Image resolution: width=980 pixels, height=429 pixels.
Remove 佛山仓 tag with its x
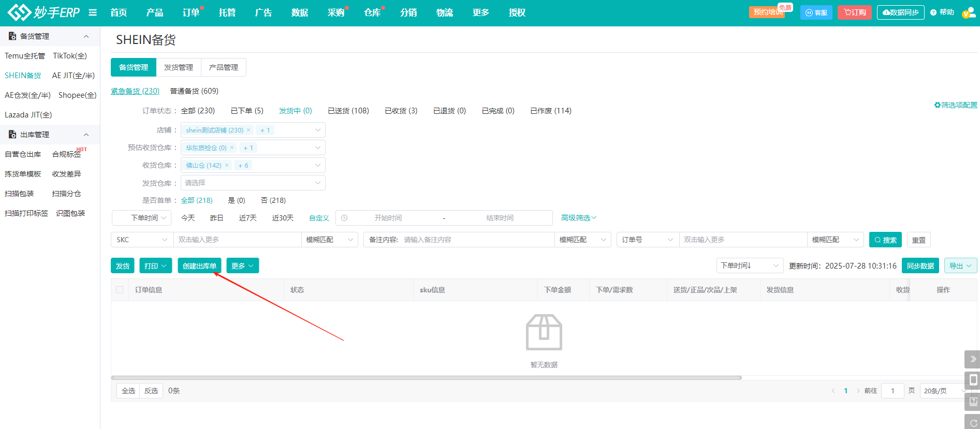tap(227, 165)
